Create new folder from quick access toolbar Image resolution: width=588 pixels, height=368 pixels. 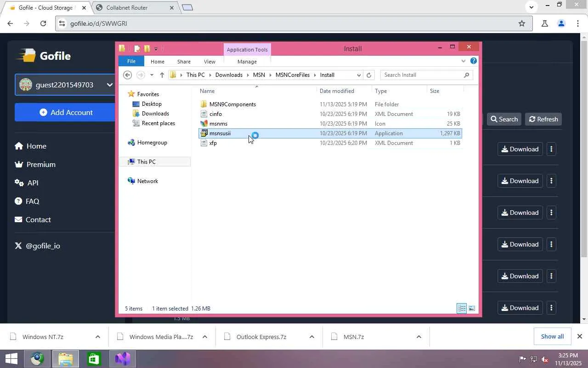pyautogui.click(x=147, y=49)
